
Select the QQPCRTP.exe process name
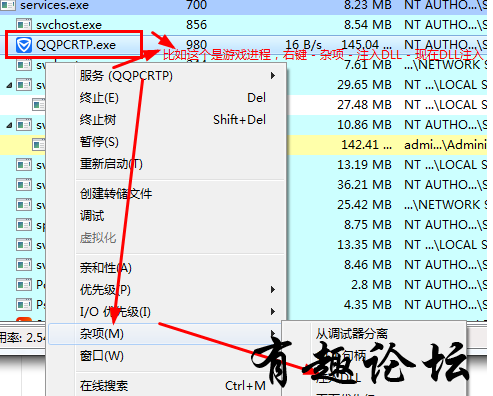point(76,45)
